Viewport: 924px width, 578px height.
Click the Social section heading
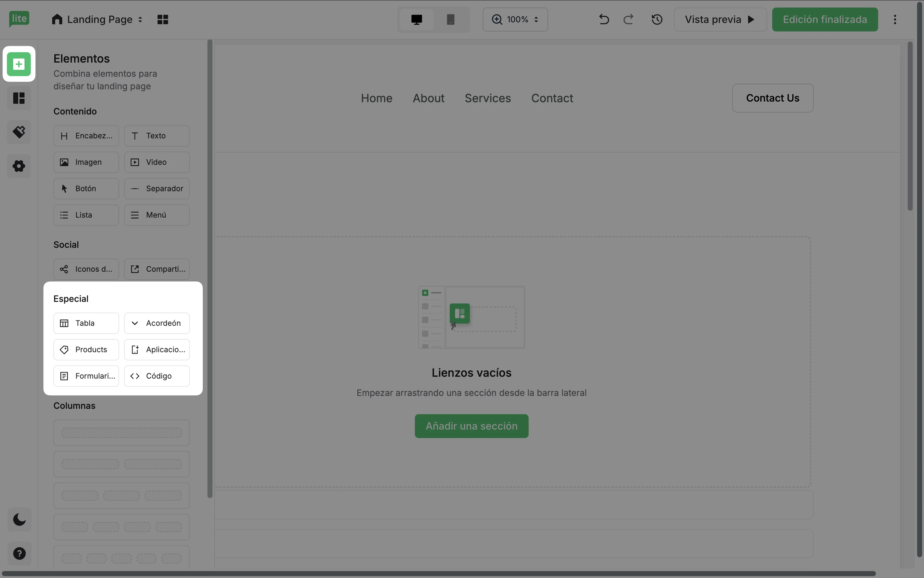tap(66, 245)
